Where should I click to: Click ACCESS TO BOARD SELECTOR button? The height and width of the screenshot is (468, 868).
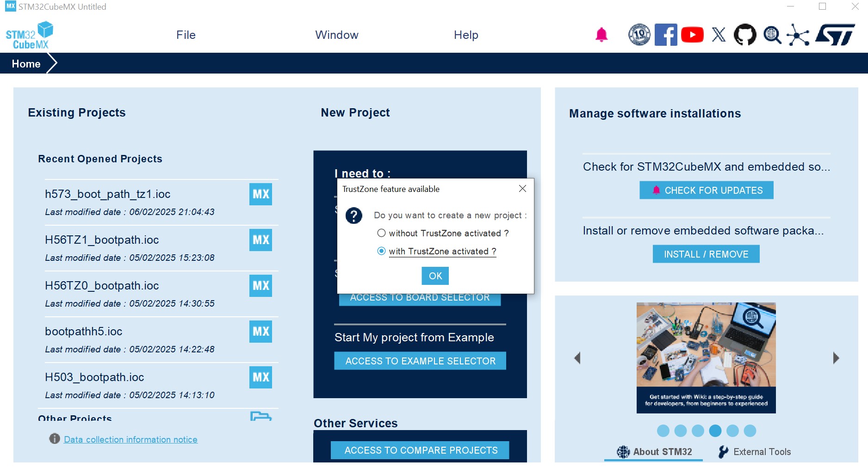pyautogui.click(x=420, y=298)
